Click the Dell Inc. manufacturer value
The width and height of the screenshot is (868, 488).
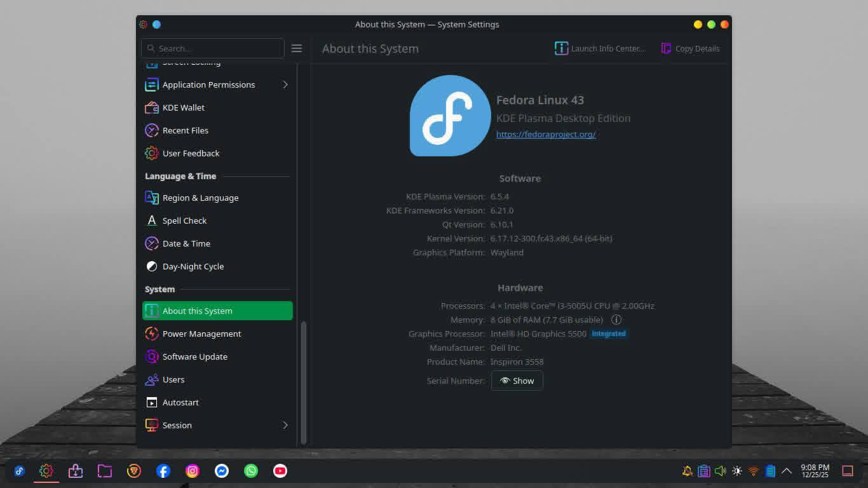point(506,348)
